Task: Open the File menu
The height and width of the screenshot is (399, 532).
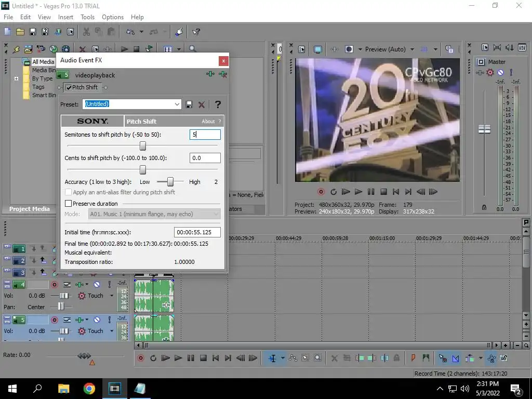Action: [x=8, y=17]
